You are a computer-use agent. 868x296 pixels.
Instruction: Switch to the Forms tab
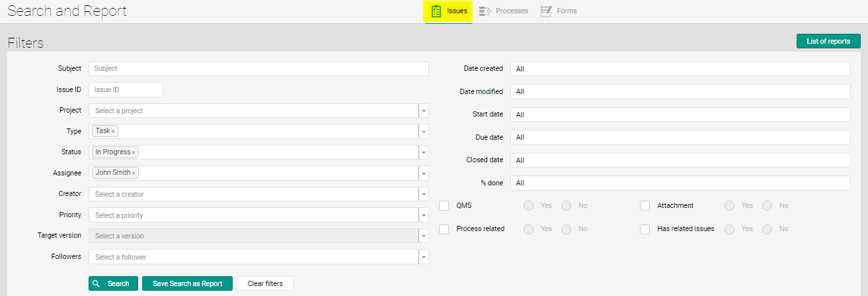click(x=567, y=11)
